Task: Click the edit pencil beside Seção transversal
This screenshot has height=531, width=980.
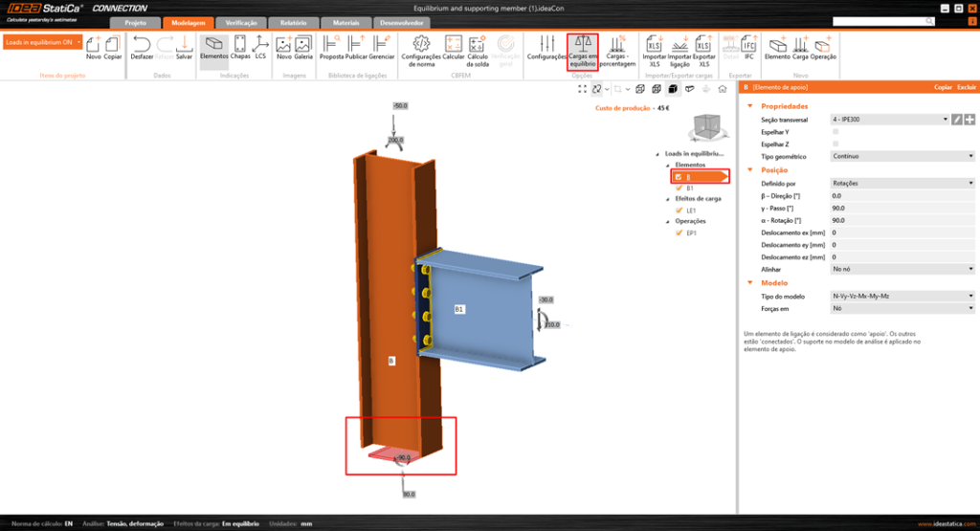Action: [957, 120]
